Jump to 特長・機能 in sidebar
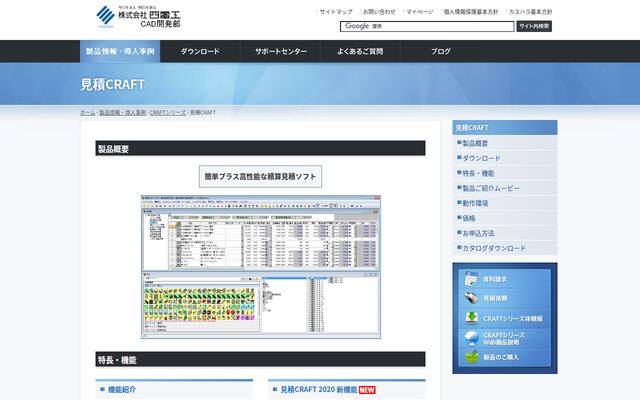Viewport: 640px width, 400px height. click(x=504, y=173)
